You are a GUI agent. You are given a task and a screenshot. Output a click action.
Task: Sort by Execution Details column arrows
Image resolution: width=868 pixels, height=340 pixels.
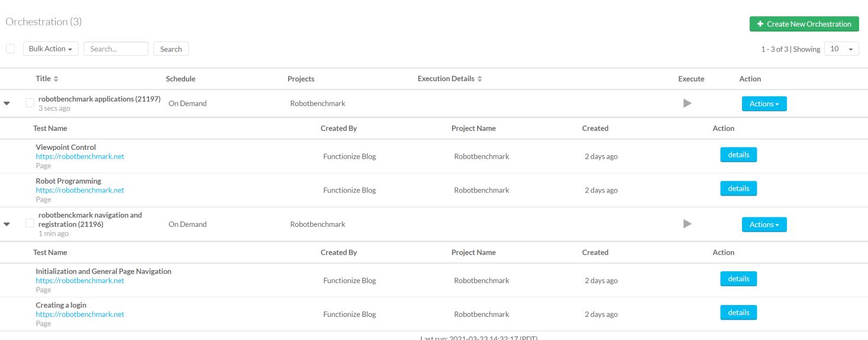(x=480, y=79)
